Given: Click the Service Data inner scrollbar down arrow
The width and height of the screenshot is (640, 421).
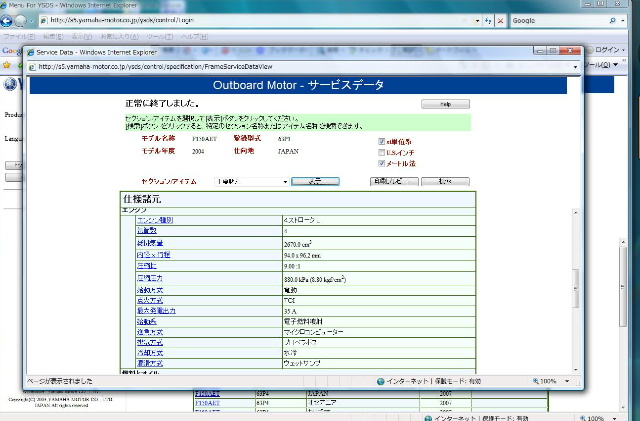Looking at the screenshot, I should [576, 370].
